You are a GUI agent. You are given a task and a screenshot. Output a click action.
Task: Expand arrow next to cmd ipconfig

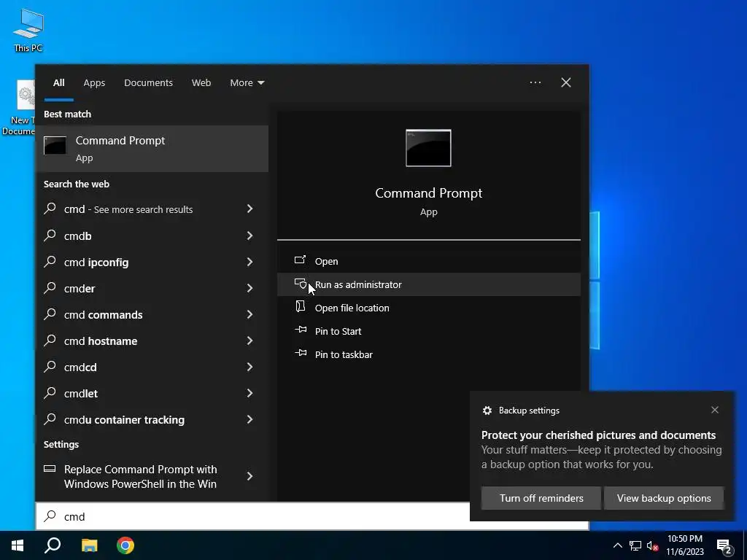249,262
